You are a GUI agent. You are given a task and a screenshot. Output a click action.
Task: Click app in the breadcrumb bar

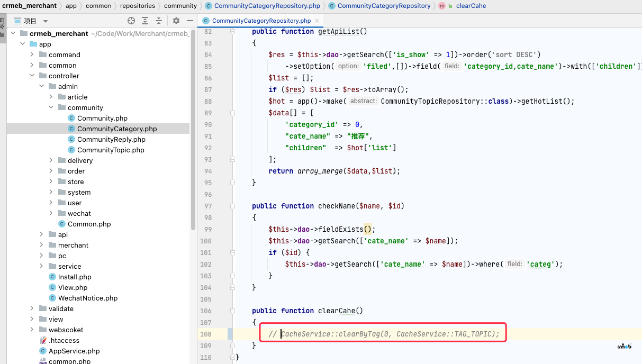[71, 6]
